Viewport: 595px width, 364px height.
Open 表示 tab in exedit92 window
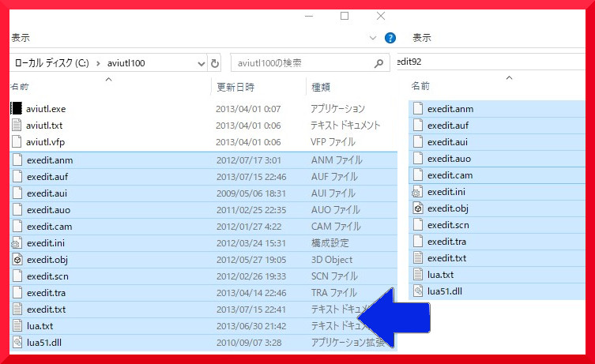[x=422, y=38]
